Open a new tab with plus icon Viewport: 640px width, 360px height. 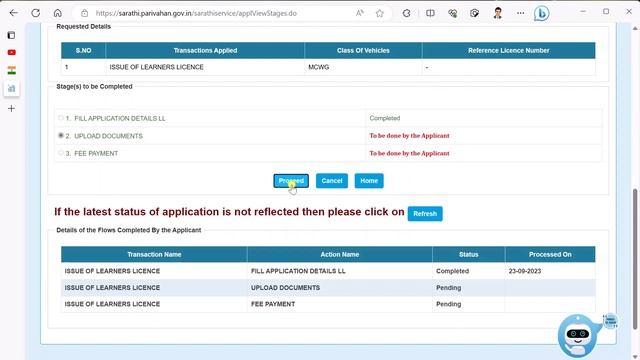coord(11,108)
